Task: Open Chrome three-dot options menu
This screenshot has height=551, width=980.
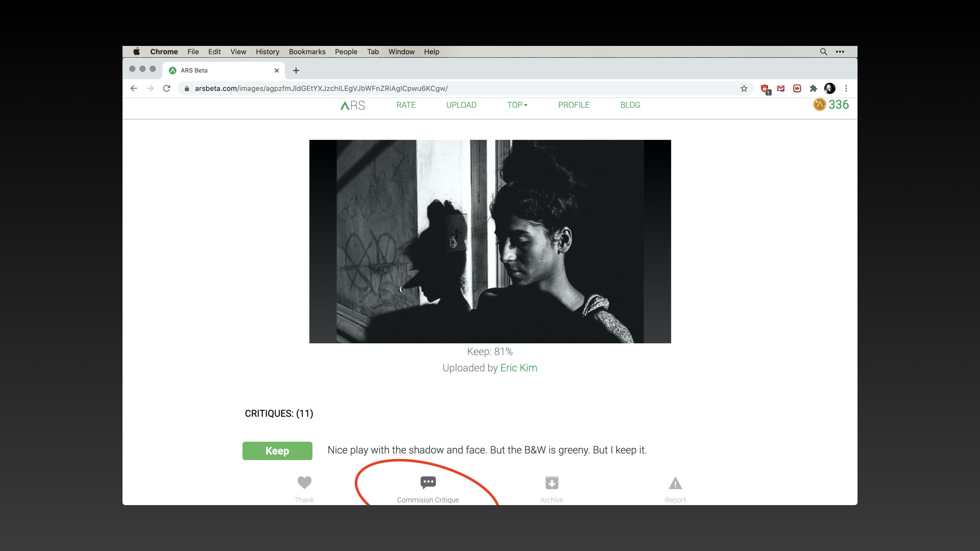Action: pyautogui.click(x=846, y=88)
